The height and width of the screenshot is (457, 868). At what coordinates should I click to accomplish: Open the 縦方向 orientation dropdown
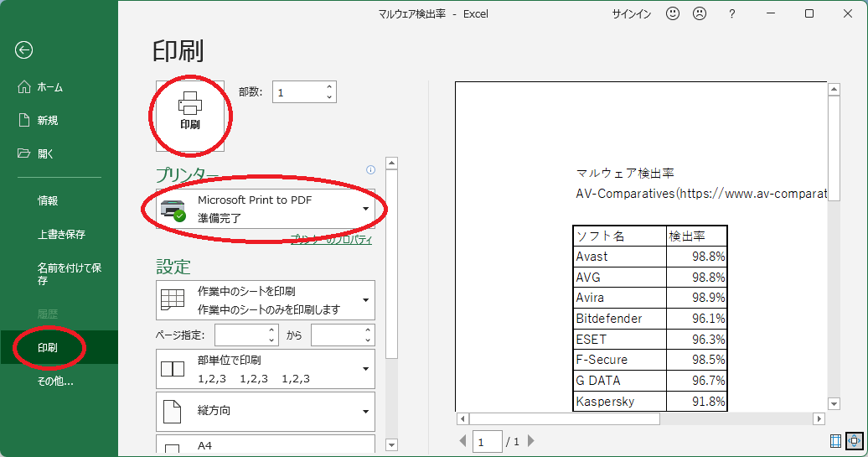click(266, 412)
